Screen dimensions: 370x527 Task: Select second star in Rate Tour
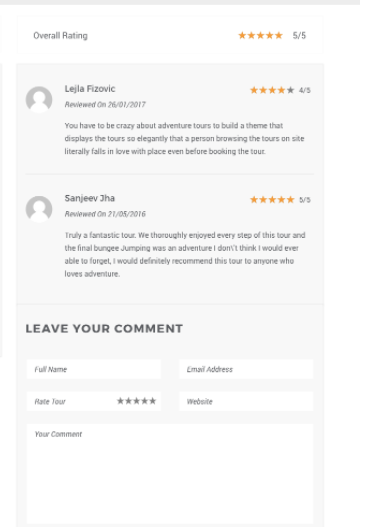click(128, 401)
